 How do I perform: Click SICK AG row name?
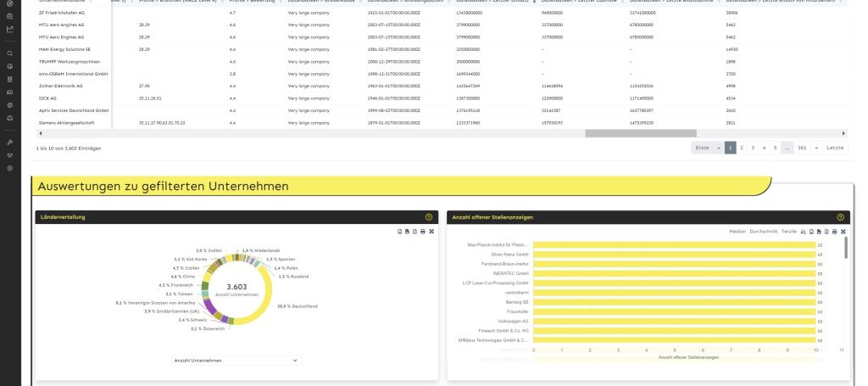(47, 98)
